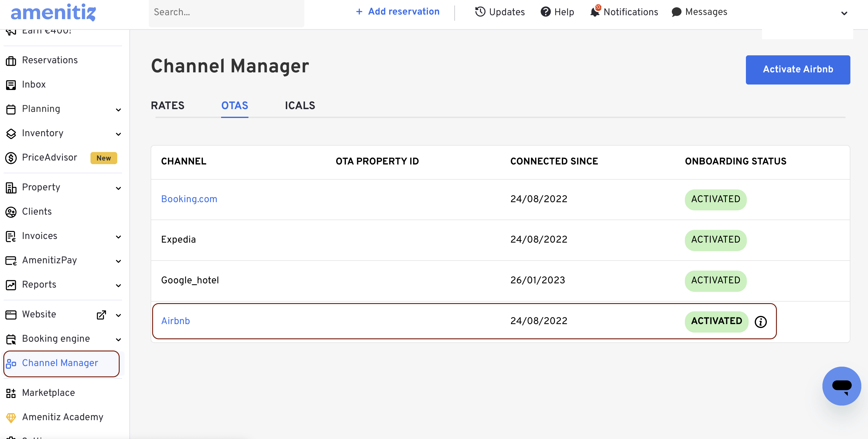This screenshot has width=868, height=439.
Task: Open Amenitiz Academy in the sidebar
Action: tap(63, 417)
